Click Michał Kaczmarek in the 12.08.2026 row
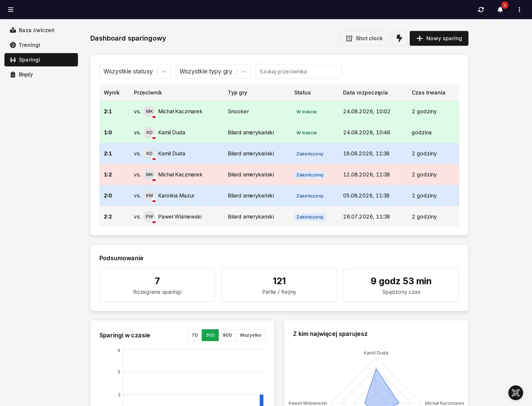Image resolution: width=532 pixels, height=406 pixels. pyautogui.click(x=180, y=175)
